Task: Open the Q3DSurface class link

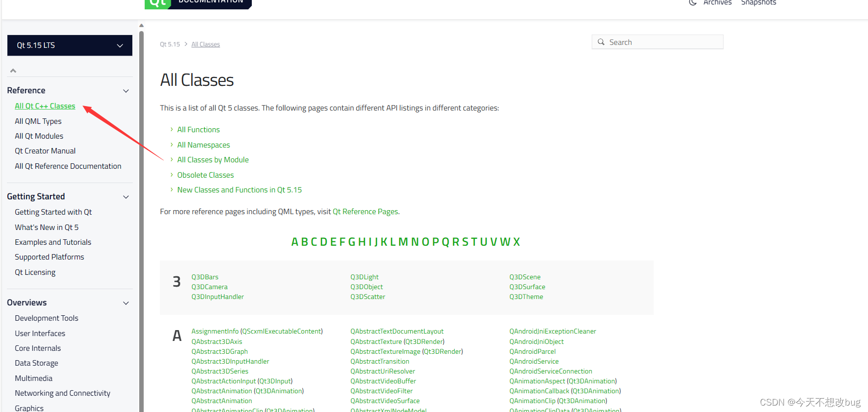Action: coord(527,287)
